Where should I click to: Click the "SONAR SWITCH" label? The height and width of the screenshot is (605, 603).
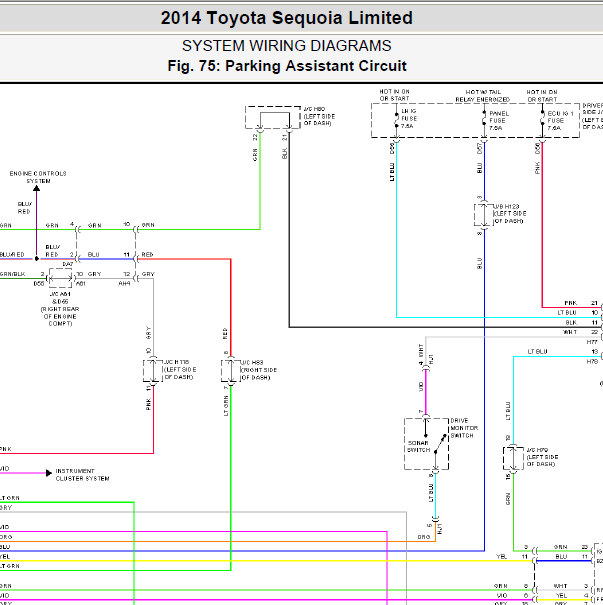(x=418, y=446)
